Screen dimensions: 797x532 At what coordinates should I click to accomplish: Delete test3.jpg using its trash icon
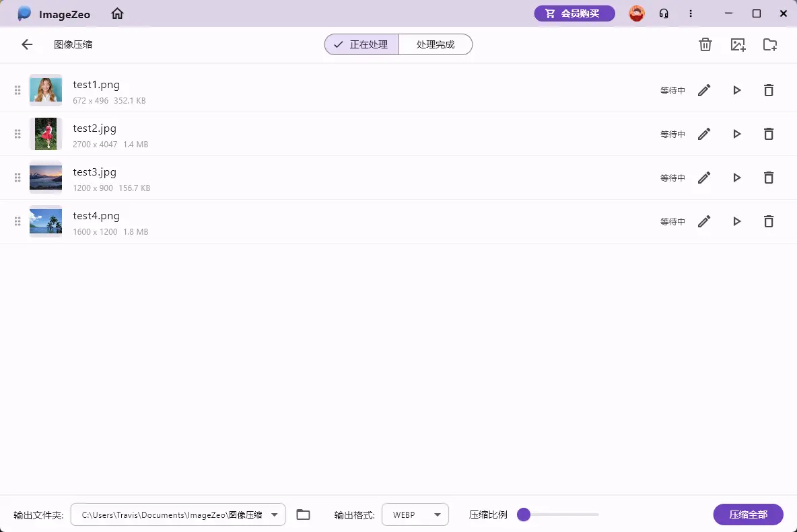coord(769,177)
